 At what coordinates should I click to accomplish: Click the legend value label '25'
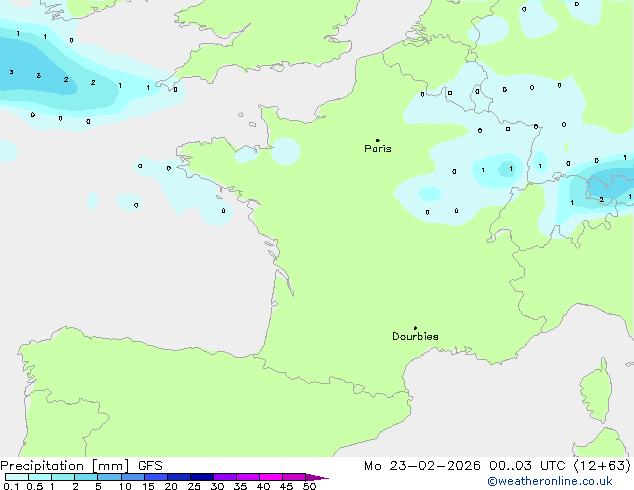(194, 486)
